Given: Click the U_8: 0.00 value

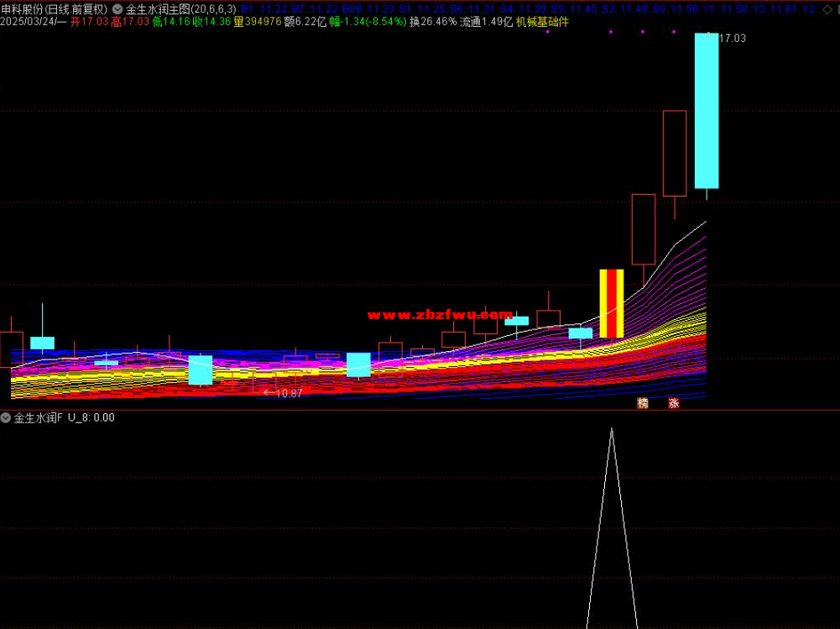Looking at the screenshot, I should 91,417.
